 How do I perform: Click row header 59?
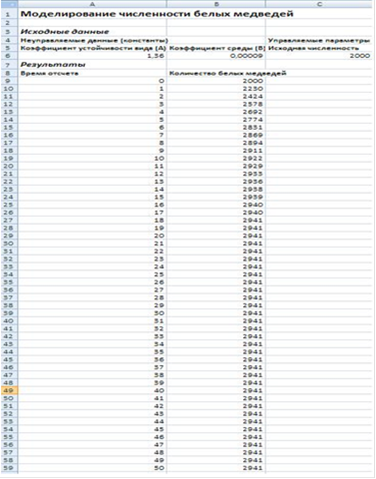9,468
